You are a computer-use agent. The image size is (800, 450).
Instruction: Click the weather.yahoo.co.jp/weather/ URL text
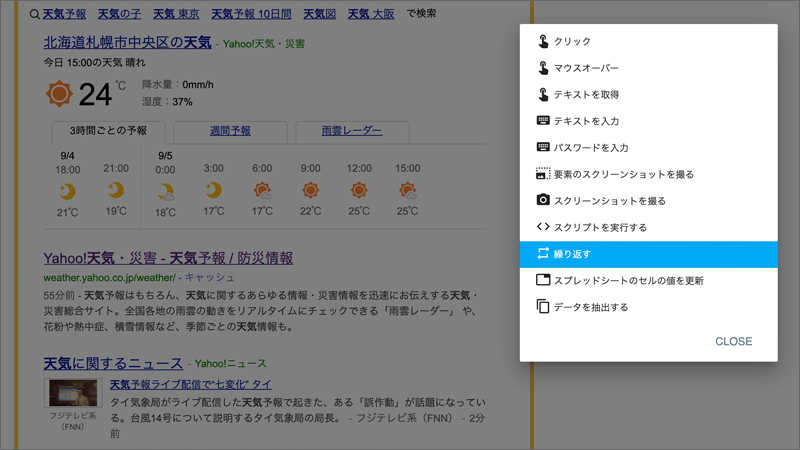pyautogui.click(x=109, y=278)
